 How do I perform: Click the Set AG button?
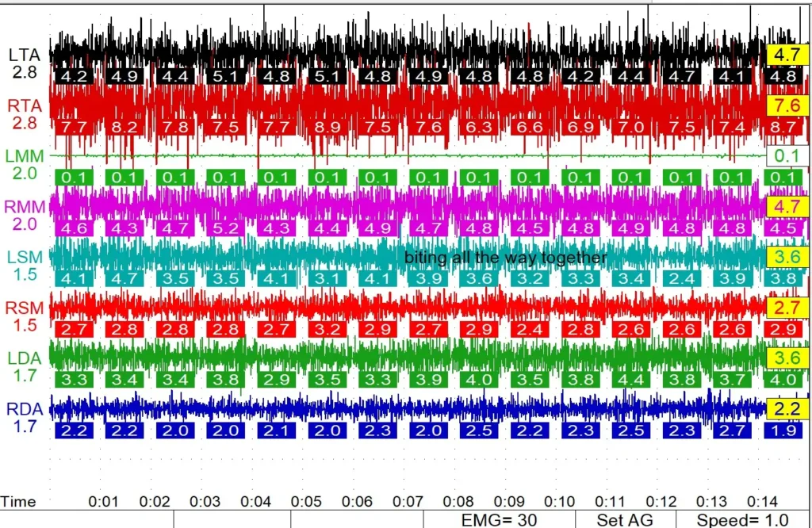pos(625,519)
